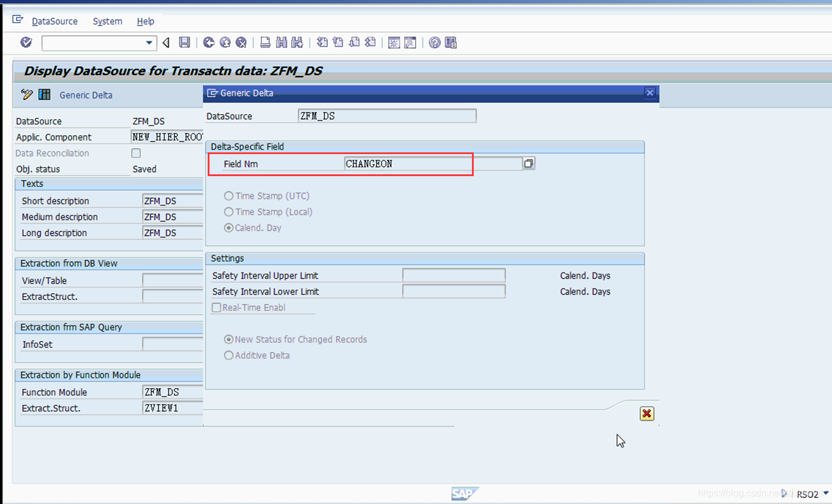Click the field table icon beside pencil
This screenshot has height=504, width=832.
(44, 95)
